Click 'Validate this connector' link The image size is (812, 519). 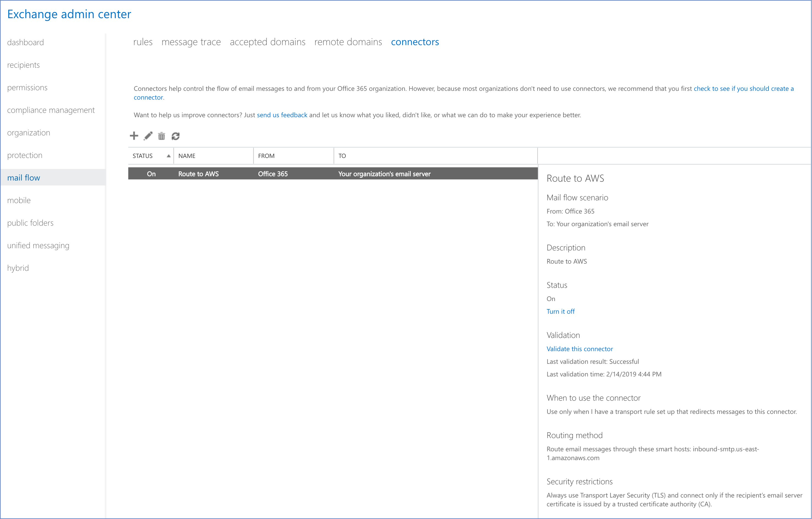coord(580,349)
